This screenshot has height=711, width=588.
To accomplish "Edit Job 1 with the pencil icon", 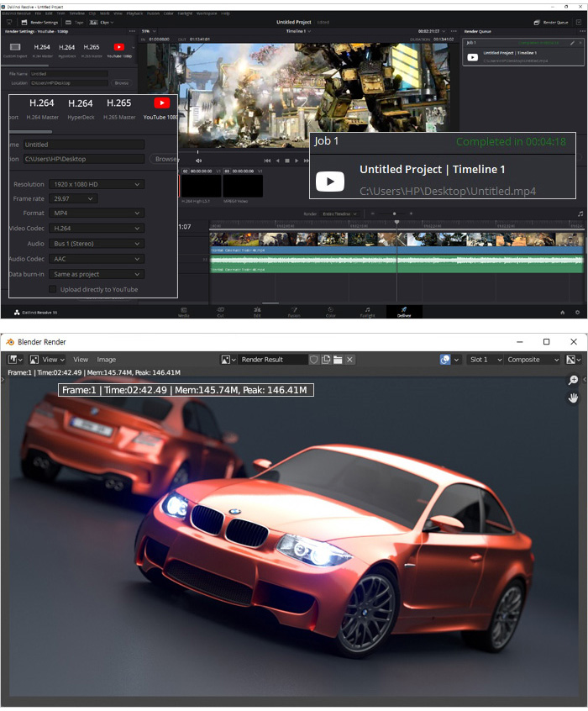I will click(x=572, y=43).
